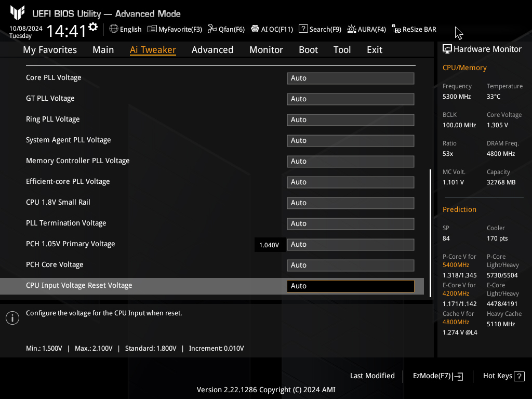
Task: Launch Qfan(F6) fan control icon
Action: pyautogui.click(x=212, y=29)
